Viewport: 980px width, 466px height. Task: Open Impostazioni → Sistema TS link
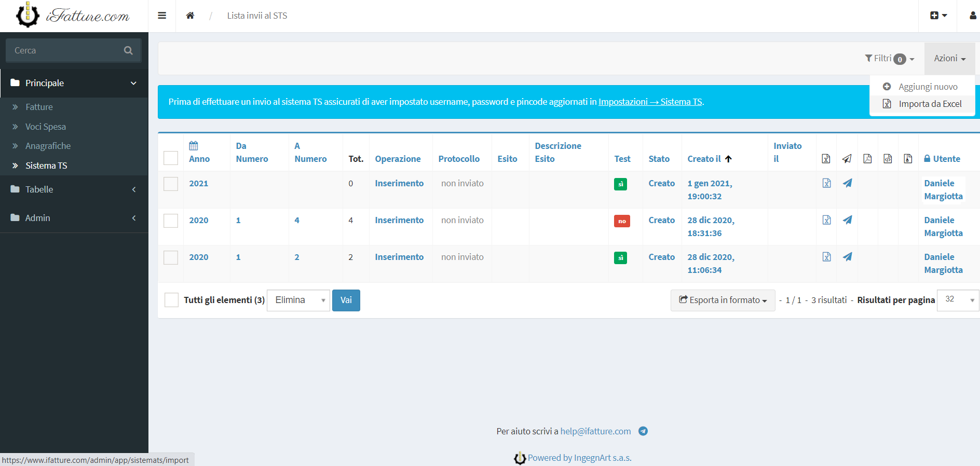pyautogui.click(x=650, y=102)
